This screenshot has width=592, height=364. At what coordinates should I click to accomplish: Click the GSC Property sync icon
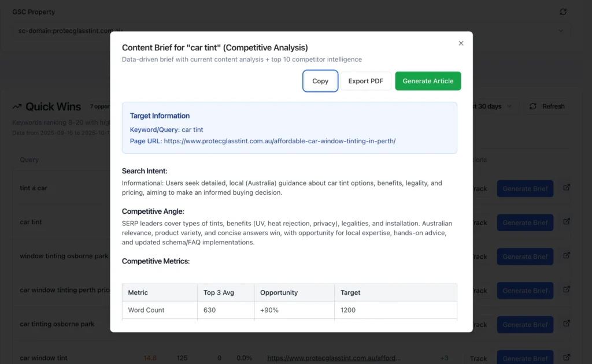click(563, 12)
